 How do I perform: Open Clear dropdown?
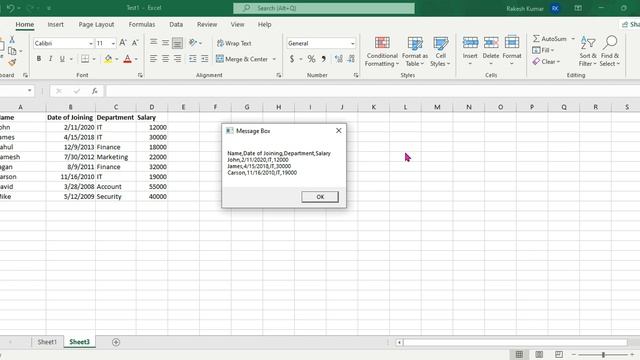(x=546, y=62)
